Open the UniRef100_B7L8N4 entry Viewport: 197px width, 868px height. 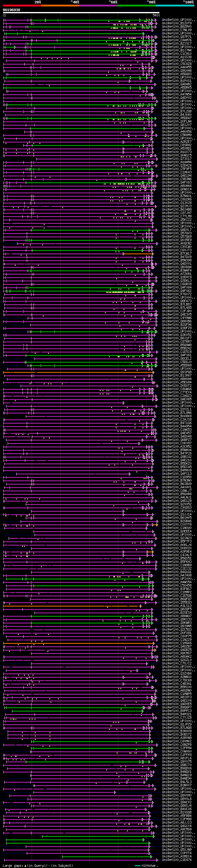[177, 413]
